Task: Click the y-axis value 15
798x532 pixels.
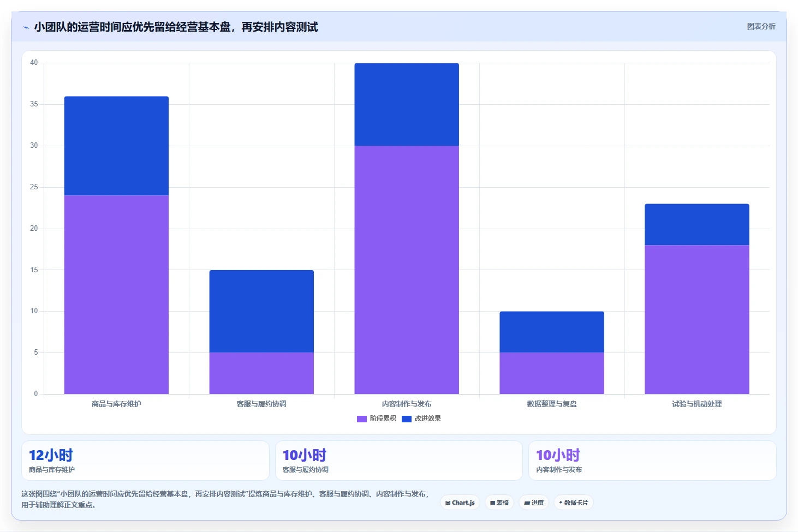Action: click(x=34, y=270)
